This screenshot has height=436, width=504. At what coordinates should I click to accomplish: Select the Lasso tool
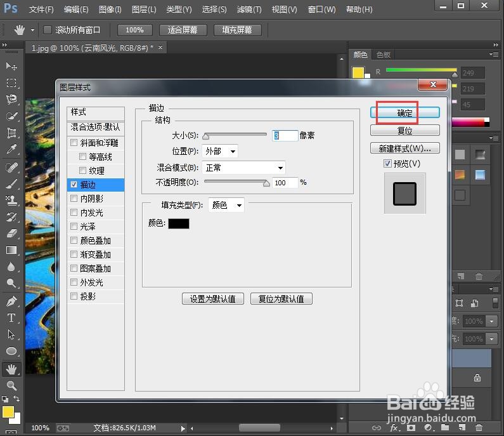click(11, 100)
